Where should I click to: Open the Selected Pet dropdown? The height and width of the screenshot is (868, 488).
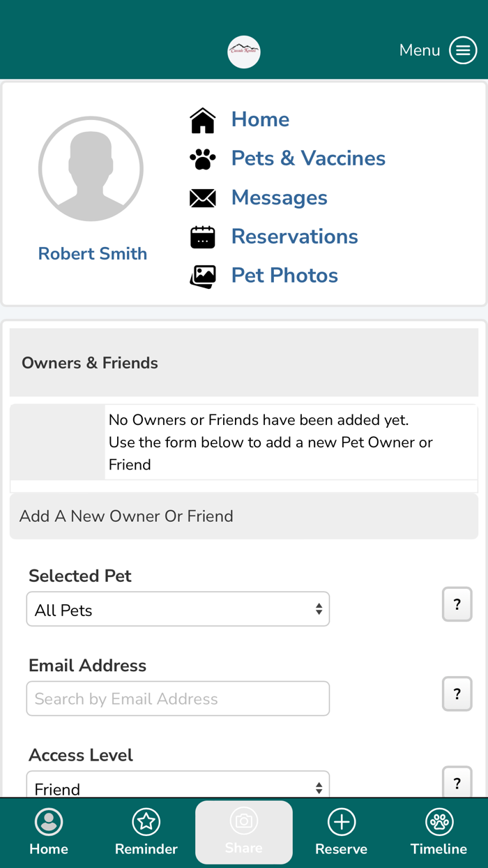pyautogui.click(x=178, y=608)
